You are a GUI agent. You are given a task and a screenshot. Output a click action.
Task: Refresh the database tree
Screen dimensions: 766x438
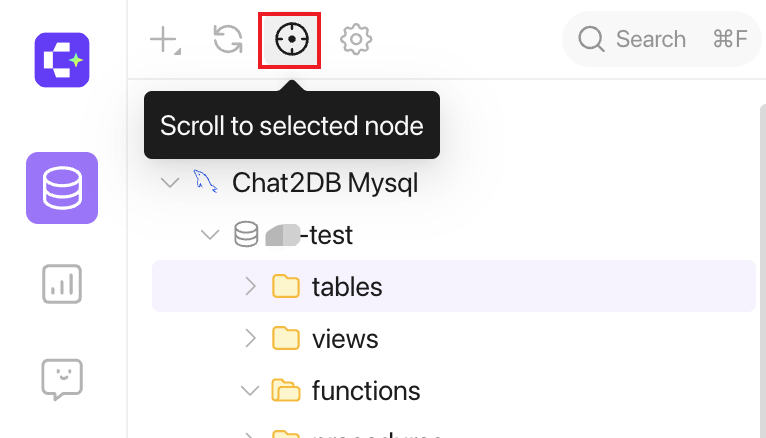[228, 39]
